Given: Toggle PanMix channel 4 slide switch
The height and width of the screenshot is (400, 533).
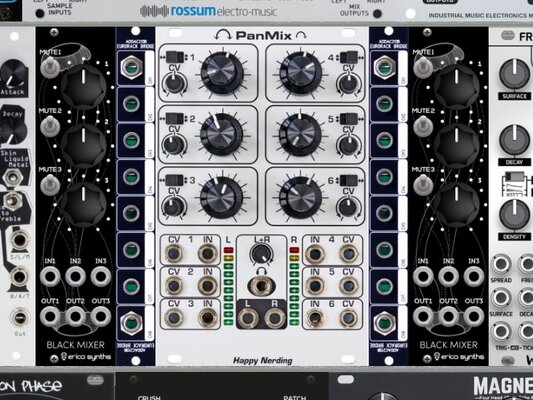Looking at the screenshot, I should click(x=349, y=57).
